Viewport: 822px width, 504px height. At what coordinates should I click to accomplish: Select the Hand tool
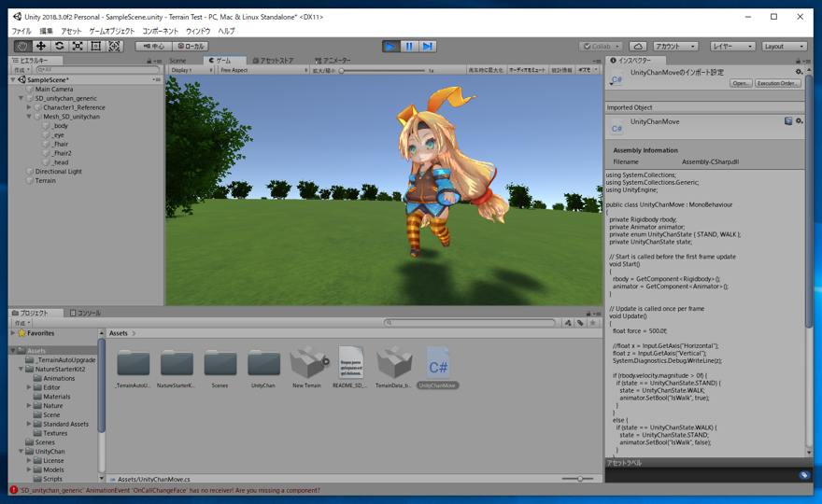click(22, 46)
